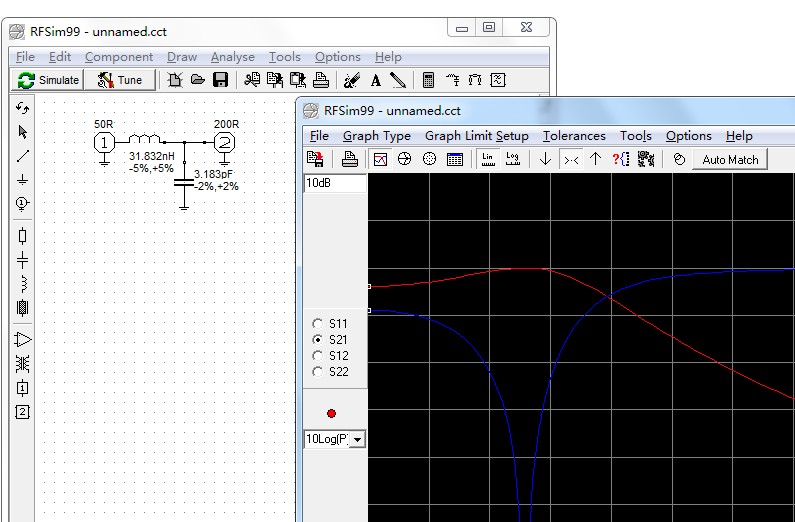Open the Analyse menu

pyautogui.click(x=232, y=57)
